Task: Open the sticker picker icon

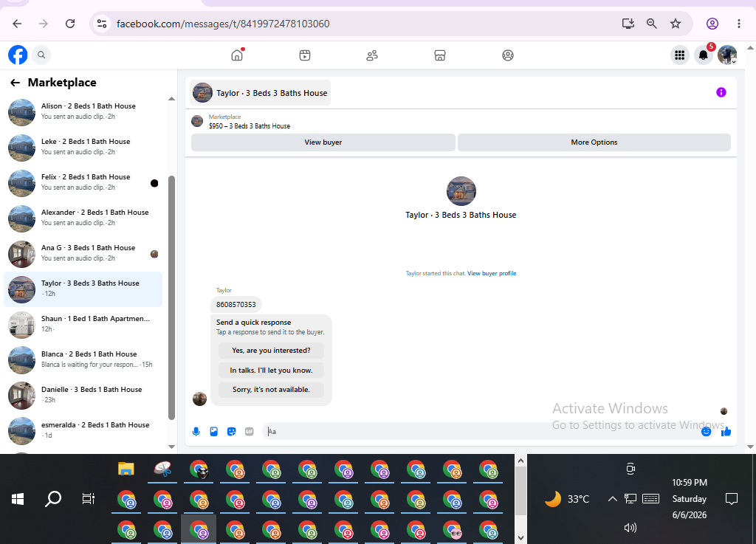Action: (231, 432)
